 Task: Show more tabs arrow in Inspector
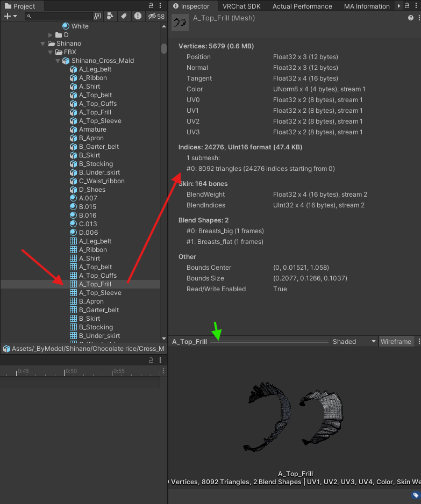[x=399, y=5]
